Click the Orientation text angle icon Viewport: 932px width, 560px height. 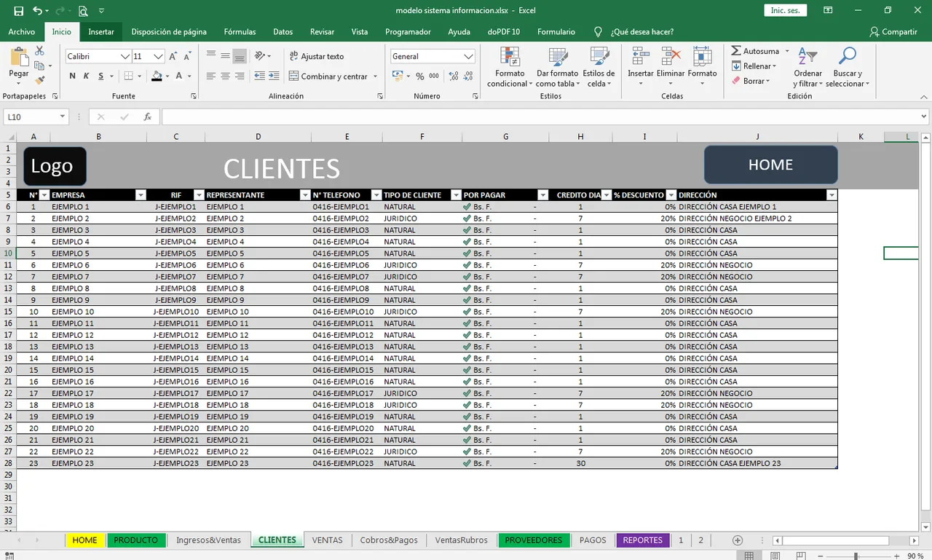coord(261,56)
